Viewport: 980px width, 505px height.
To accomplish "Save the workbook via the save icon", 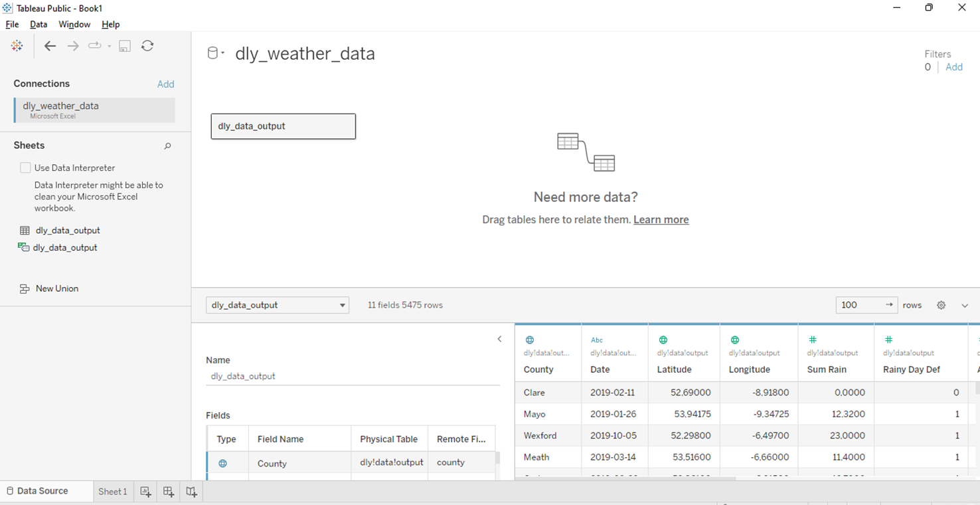I will (x=124, y=46).
